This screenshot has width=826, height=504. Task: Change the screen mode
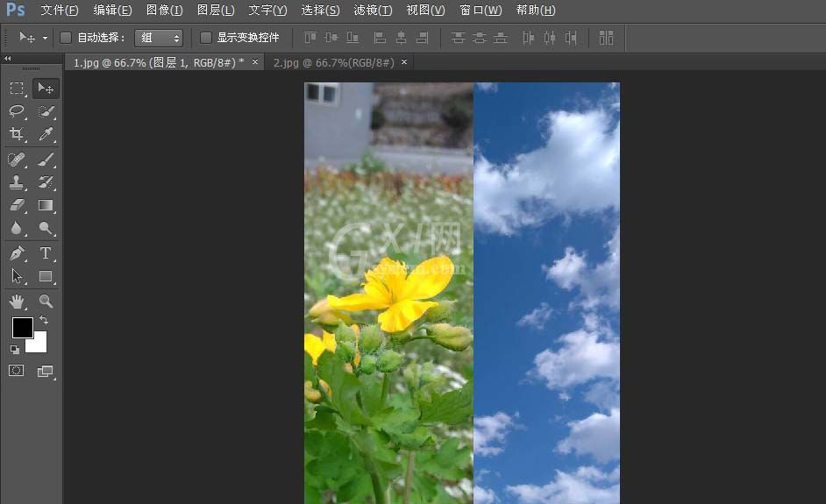click(46, 372)
